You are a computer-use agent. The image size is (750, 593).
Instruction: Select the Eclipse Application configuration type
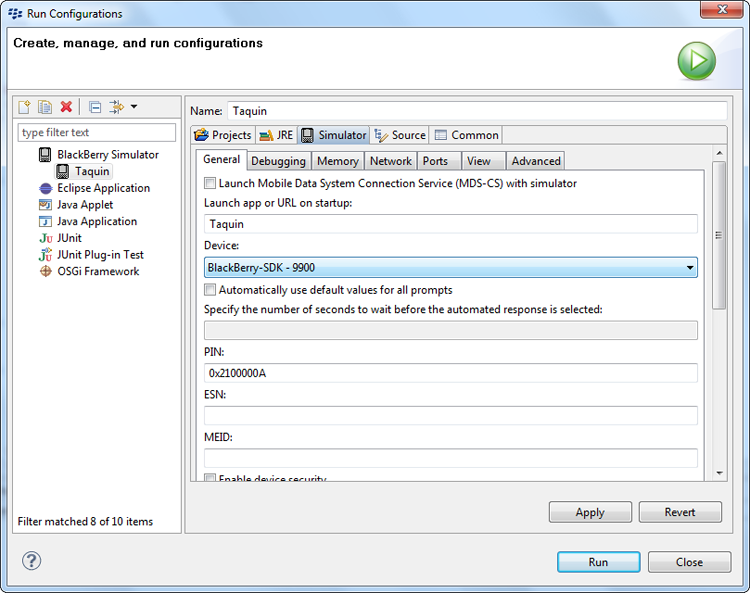(x=103, y=188)
